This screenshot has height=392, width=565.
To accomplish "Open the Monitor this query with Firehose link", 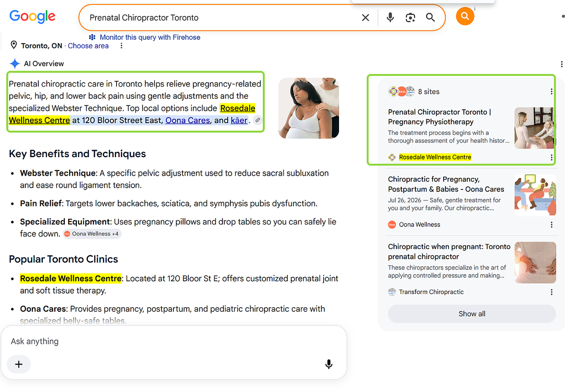I will click(x=150, y=37).
